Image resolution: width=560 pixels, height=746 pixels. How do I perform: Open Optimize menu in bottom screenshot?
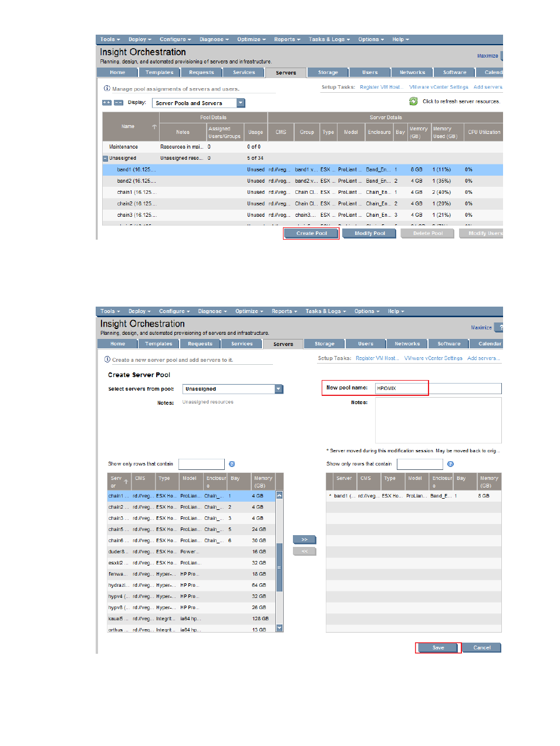[249, 311]
